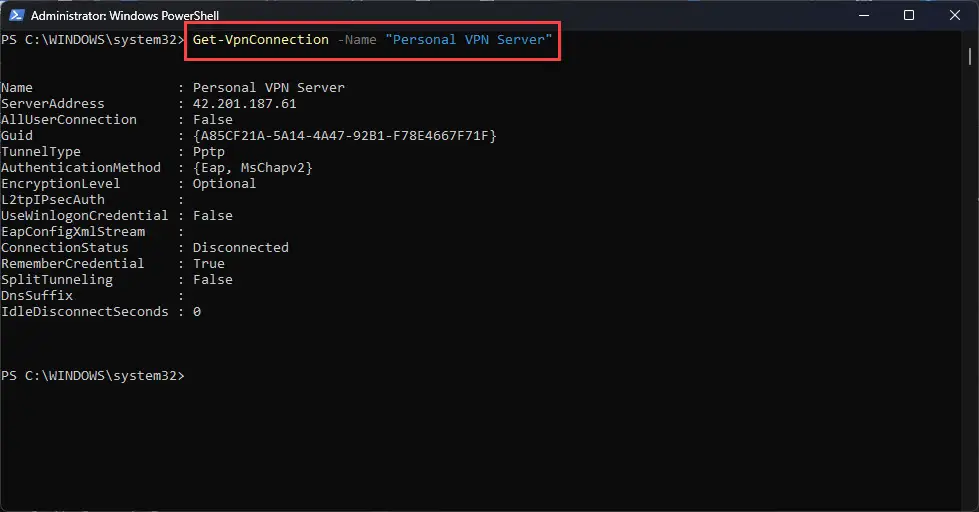Click the -Name parameter in the command
Image resolution: width=979 pixels, height=512 pixels.
click(357, 40)
